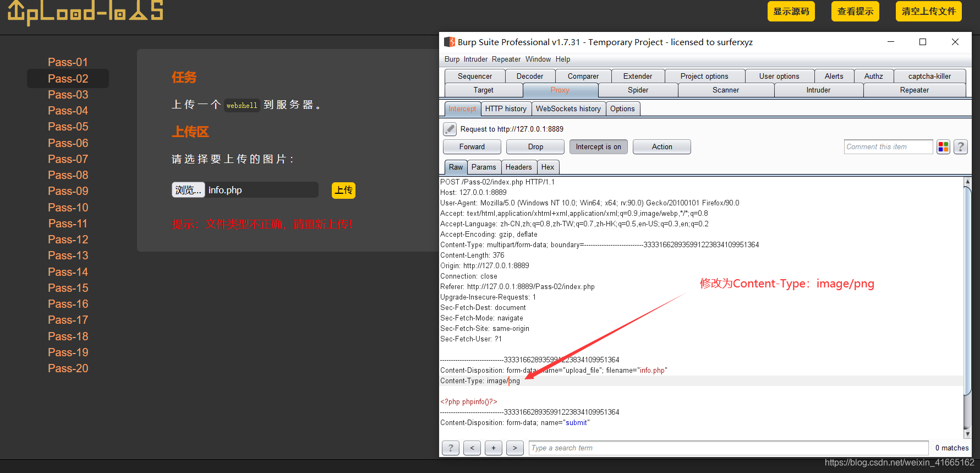Image resolution: width=980 pixels, height=473 pixels.
Task: Open the highlight color picker icon
Action: pyautogui.click(x=943, y=147)
